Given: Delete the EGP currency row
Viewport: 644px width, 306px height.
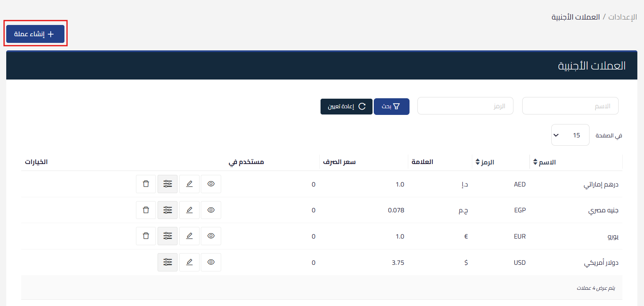Looking at the screenshot, I should (146, 210).
